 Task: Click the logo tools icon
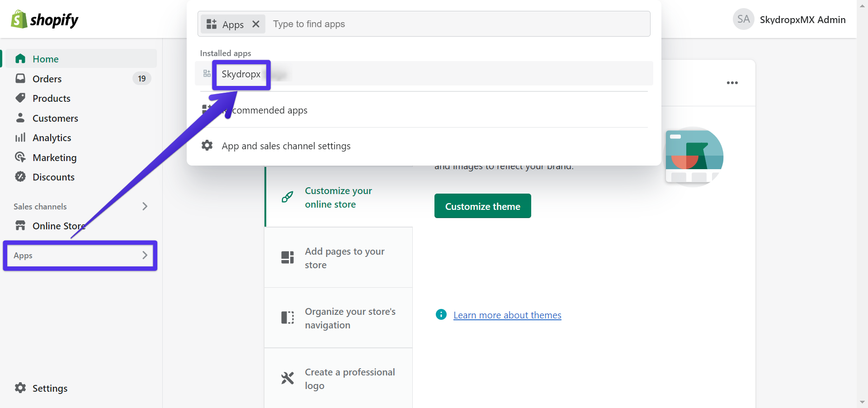[x=288, y=378]
